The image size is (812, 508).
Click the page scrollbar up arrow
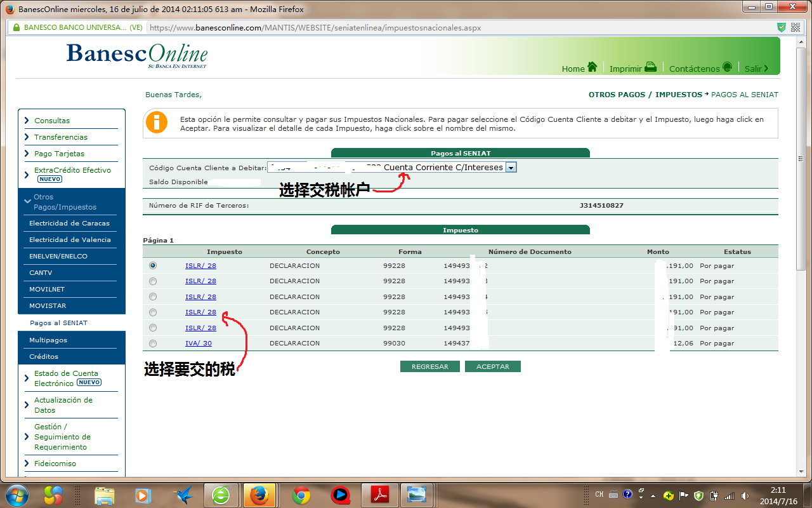click(800, 41)
